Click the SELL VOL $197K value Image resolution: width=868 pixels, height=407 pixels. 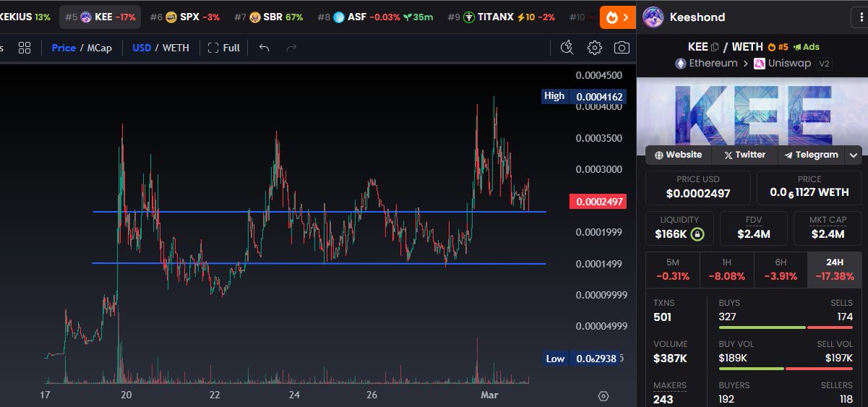coord(839,358)
